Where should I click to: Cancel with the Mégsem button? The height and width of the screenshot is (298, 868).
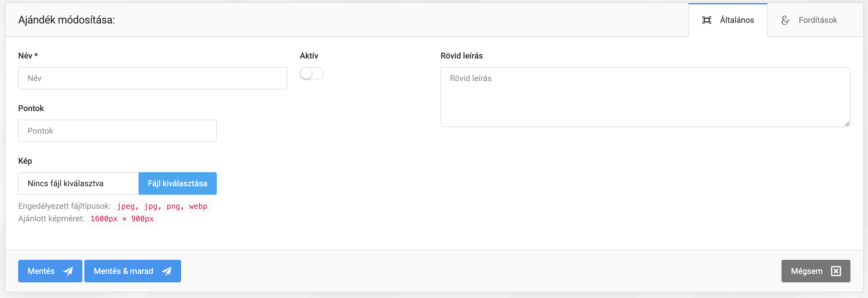815,271
